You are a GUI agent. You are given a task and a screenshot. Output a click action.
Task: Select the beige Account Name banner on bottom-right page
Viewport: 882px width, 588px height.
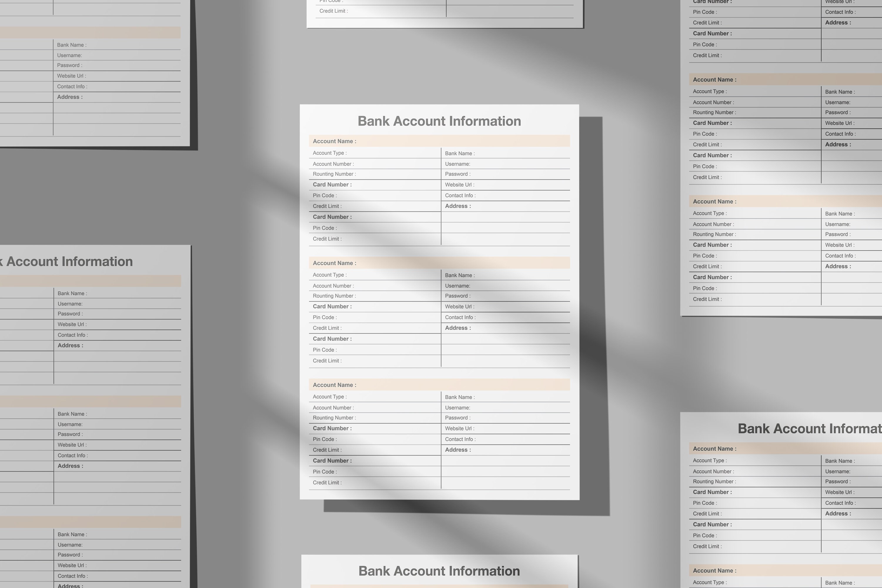(x=784, y=449)
